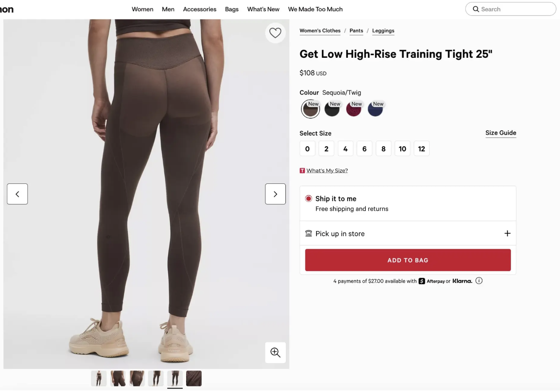This screenshot has width=560, height=392.
Task: Open the Women navigation menu
Action: click(x=143, y=9)
